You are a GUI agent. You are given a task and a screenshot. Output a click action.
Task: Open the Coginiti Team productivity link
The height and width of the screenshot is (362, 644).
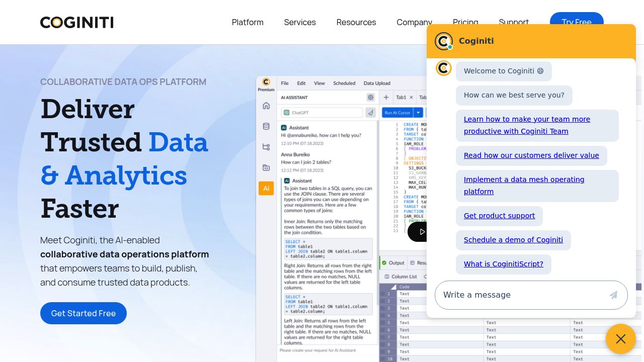point(527,125)
